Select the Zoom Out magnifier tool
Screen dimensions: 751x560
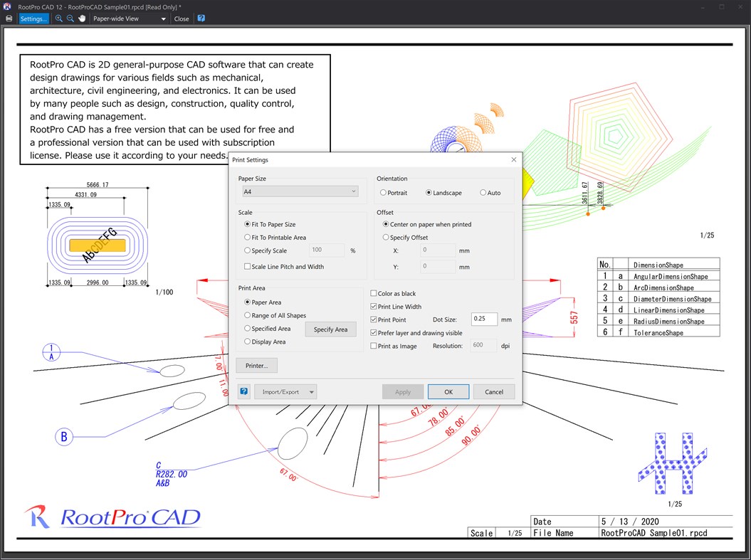pos(70,19)
